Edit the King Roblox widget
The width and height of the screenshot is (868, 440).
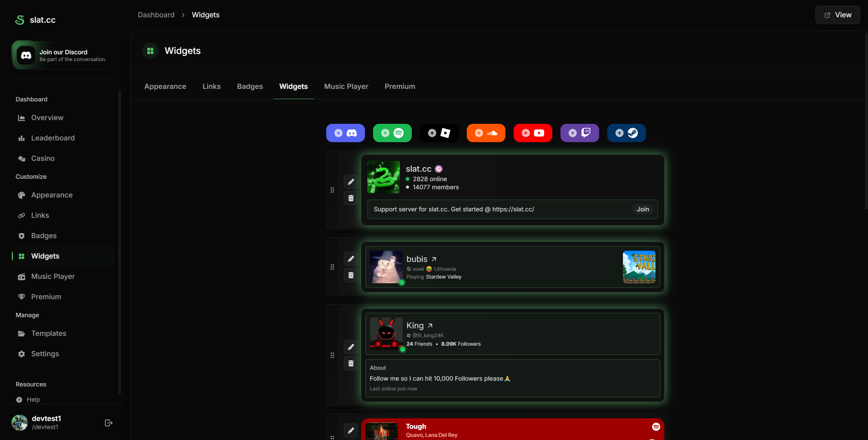351,347
